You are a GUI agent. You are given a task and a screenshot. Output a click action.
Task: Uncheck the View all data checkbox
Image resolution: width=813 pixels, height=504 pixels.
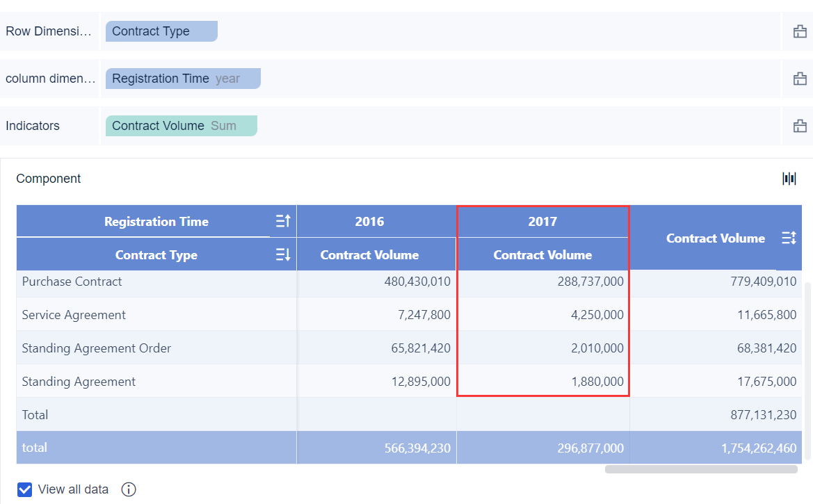[25, 489]
